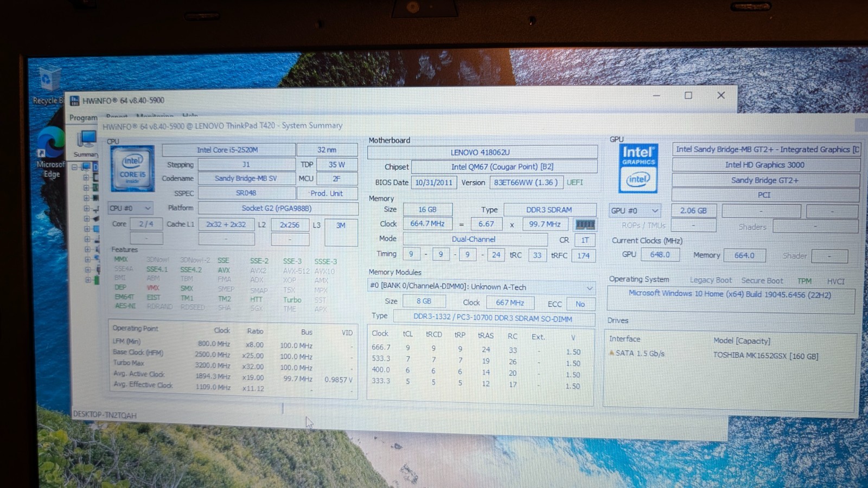Click the BIOS date 10/31/2011 field

coord(433,182)
